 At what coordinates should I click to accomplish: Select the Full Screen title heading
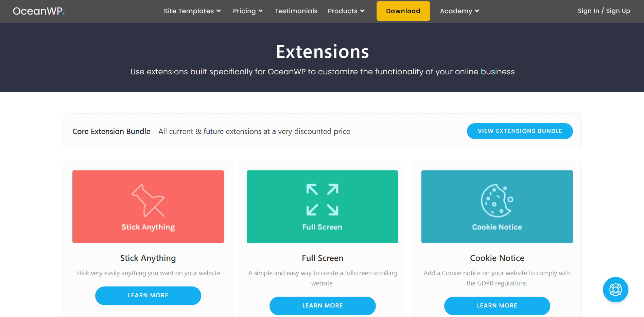click(322, 258)
